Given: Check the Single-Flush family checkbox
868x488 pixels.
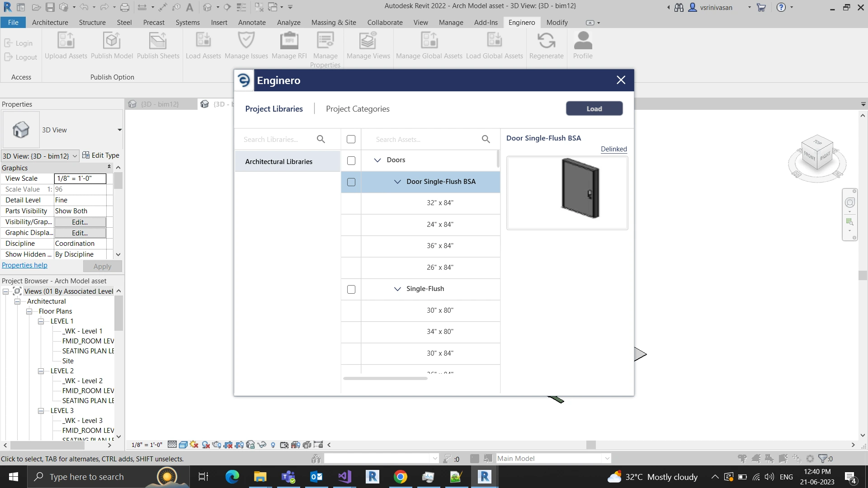Looking at the screenshot, I should tap(351, 289).
